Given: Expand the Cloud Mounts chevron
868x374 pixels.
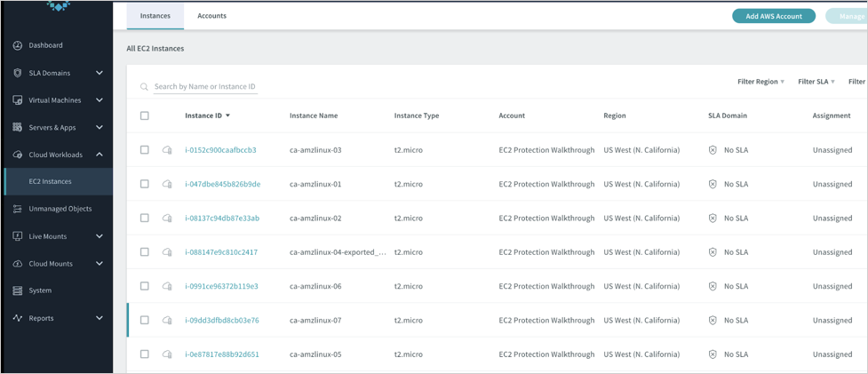Looking at the screenshot, I should tap(100, 264).
